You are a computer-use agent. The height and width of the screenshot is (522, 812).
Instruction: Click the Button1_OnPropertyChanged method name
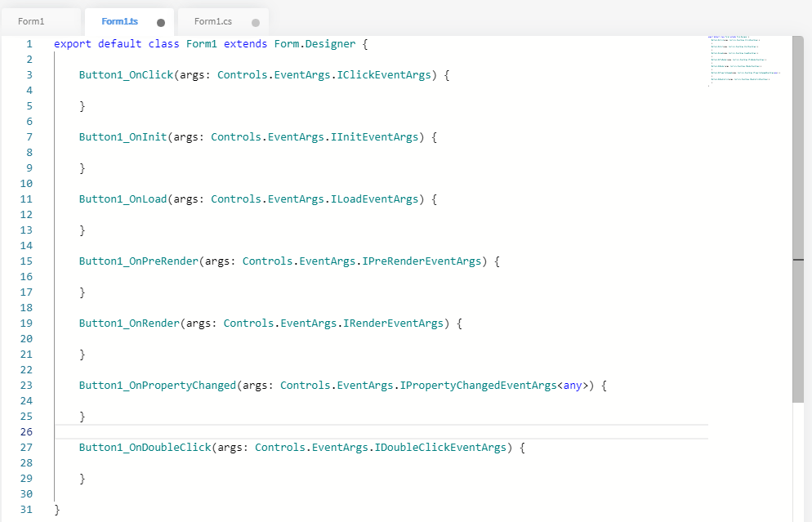(x=157, y=386)
